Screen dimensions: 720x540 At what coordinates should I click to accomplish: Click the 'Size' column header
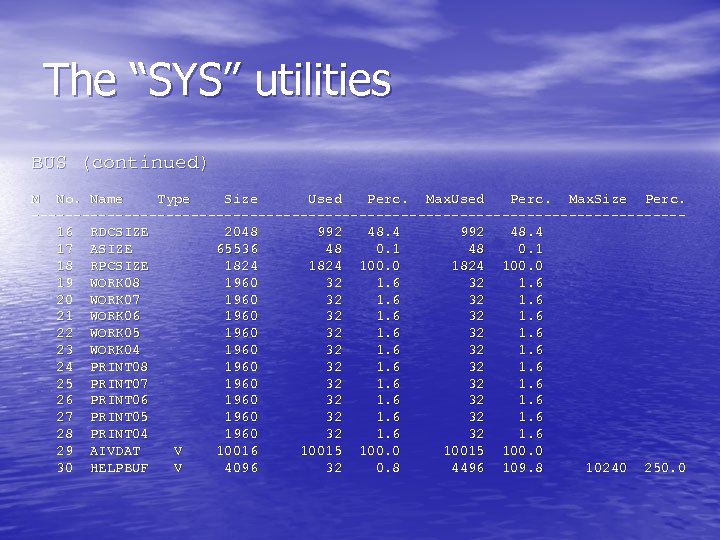click(x=241, y=199)
